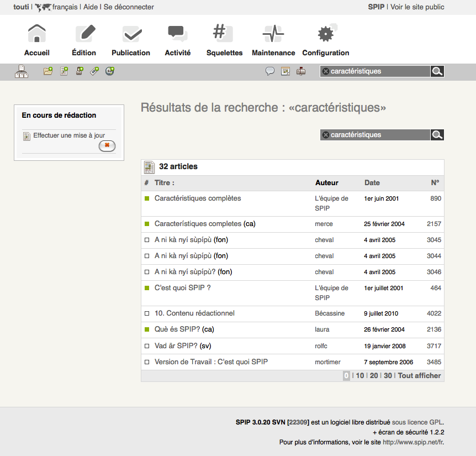
Task: Open the forum speech bubble icon
Action: [x=270, y=71]
